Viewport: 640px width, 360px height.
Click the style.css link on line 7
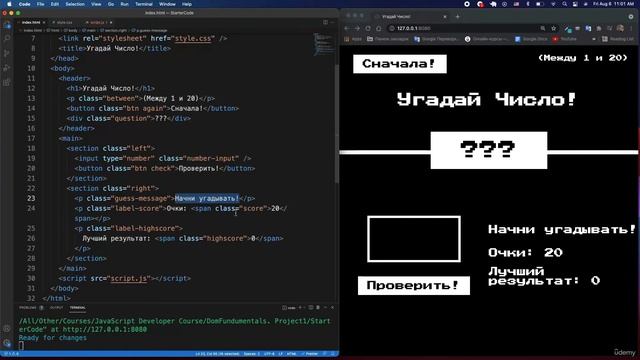tap(193, 38)
